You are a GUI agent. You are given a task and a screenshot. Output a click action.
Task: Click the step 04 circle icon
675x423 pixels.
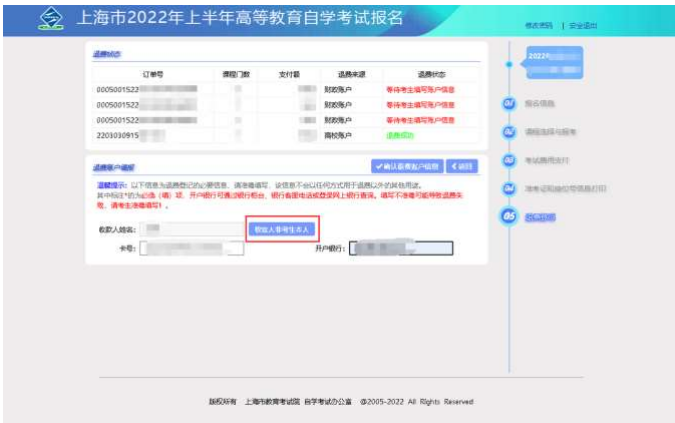pyautogui.click(x=509, y=188)
